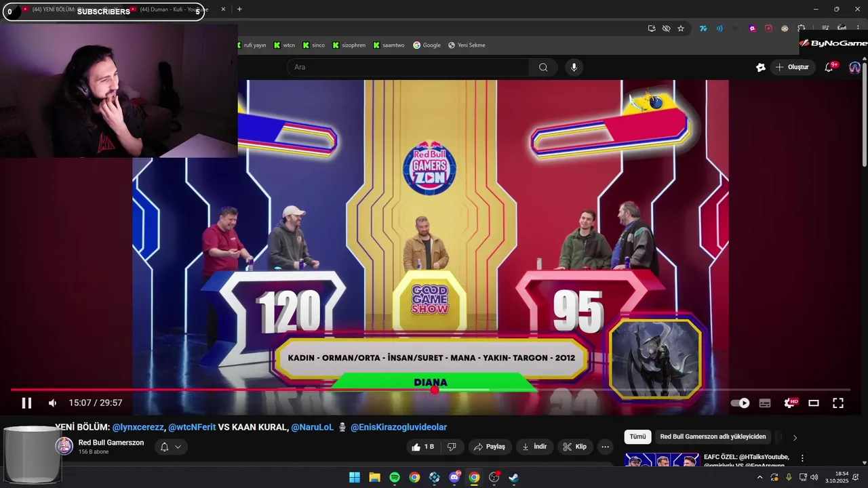Open the YouTube account avatar menu
Screen dimensions: 868x488
[854, 67]
